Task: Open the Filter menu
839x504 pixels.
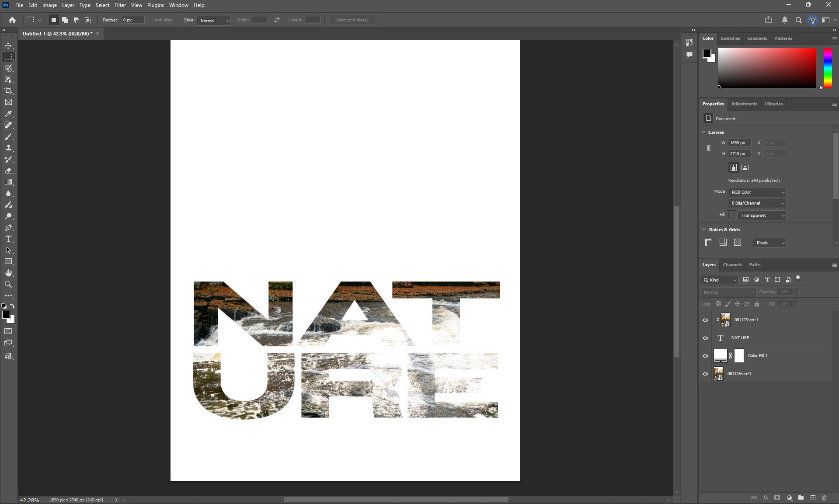Action: 120,5
